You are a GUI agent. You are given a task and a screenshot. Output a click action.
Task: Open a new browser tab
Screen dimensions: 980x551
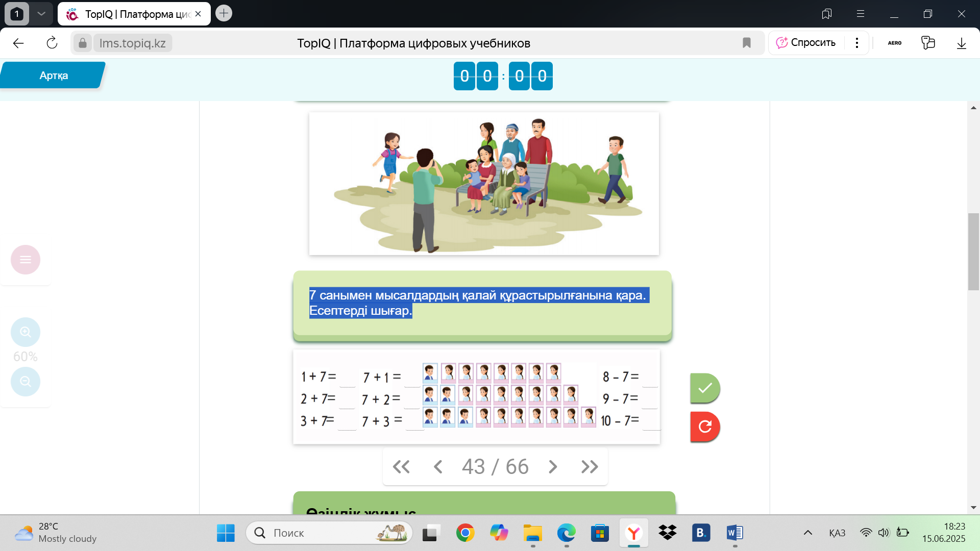[x=224, y=13]
